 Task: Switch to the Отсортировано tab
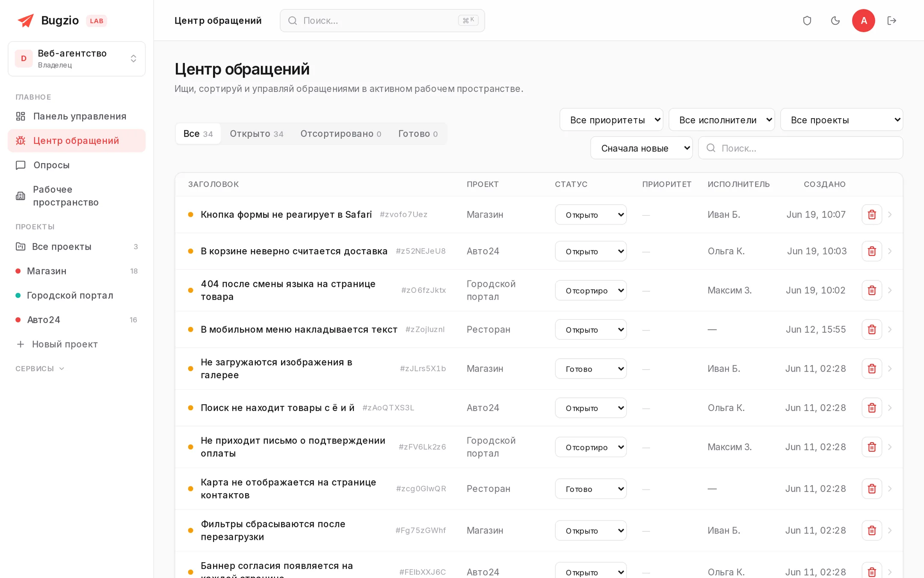click(x=341, y=134)
